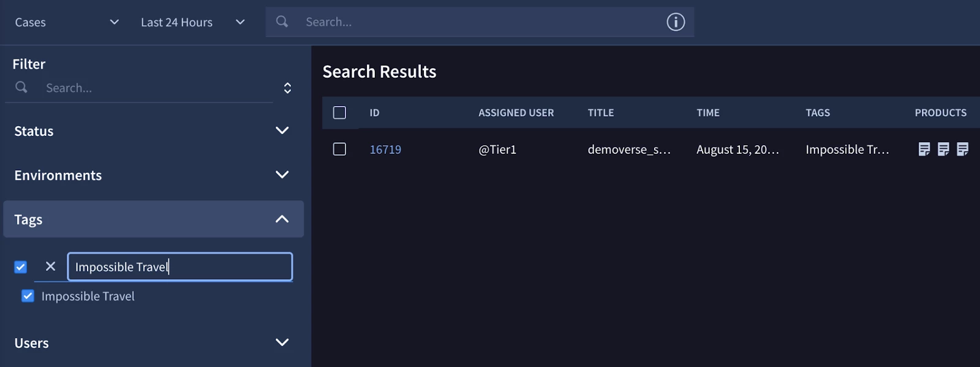Click the filter search magnifier icon
The width and height of the screenshot is (980, 367).
pyautogui.click(x=21, y=87)
